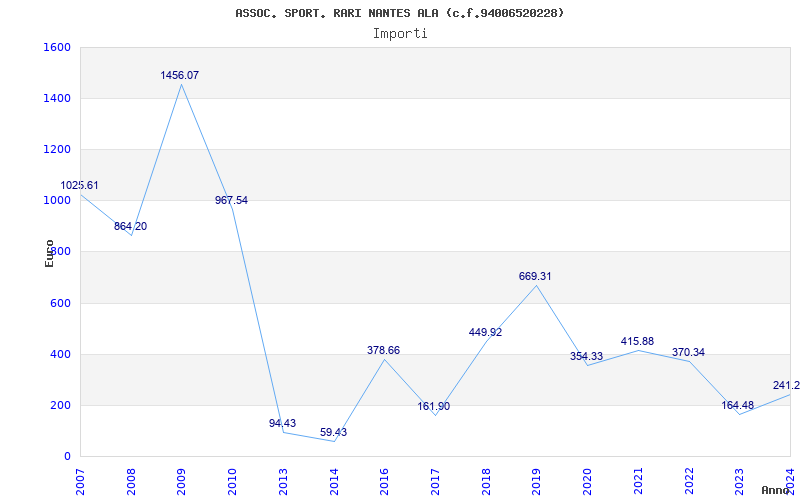This screenshot has height=500, width=800.
Task: Click the 2020 x-axis year label
Action: (x=587, y=482)
